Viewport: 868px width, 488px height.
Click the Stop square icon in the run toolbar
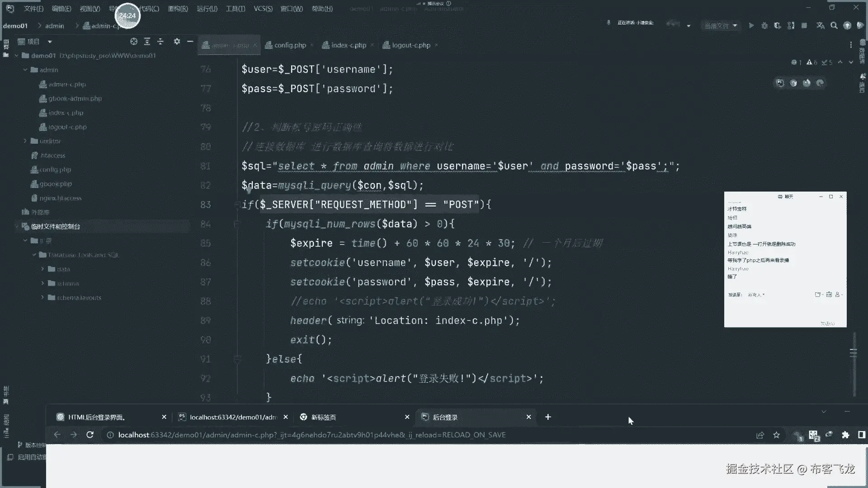pyautogui.click(x=804, y=26)
